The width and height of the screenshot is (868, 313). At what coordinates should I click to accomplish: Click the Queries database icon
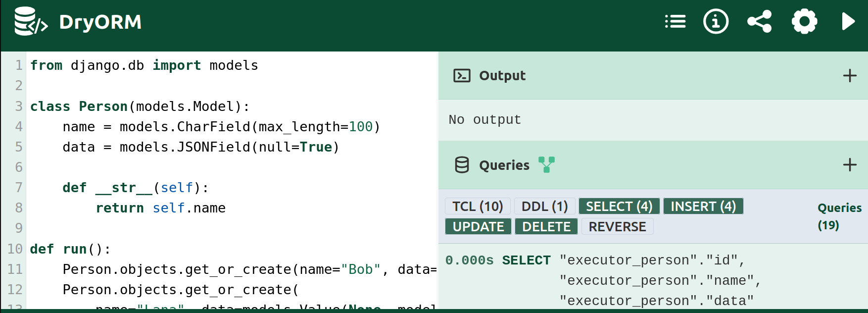(462, 165)
